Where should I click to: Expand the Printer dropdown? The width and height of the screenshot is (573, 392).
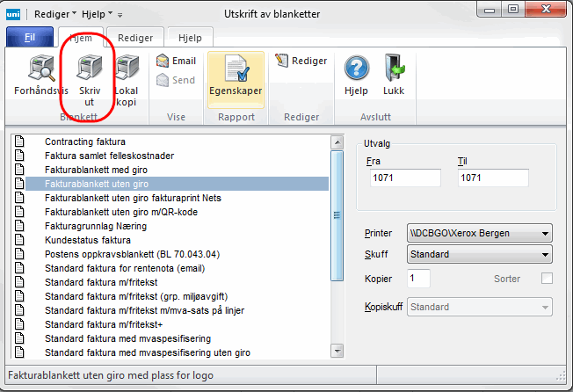(546, 234)
